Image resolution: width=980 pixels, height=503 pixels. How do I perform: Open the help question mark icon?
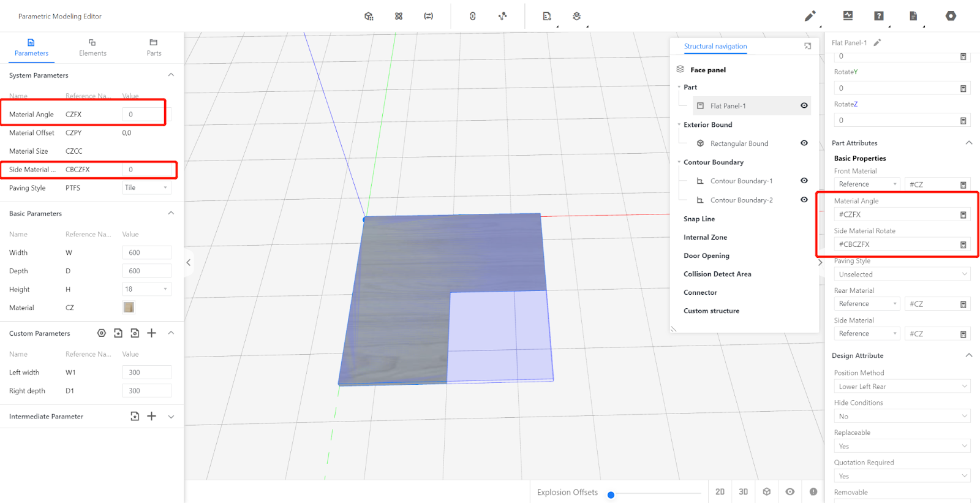[x=879, y=16]
